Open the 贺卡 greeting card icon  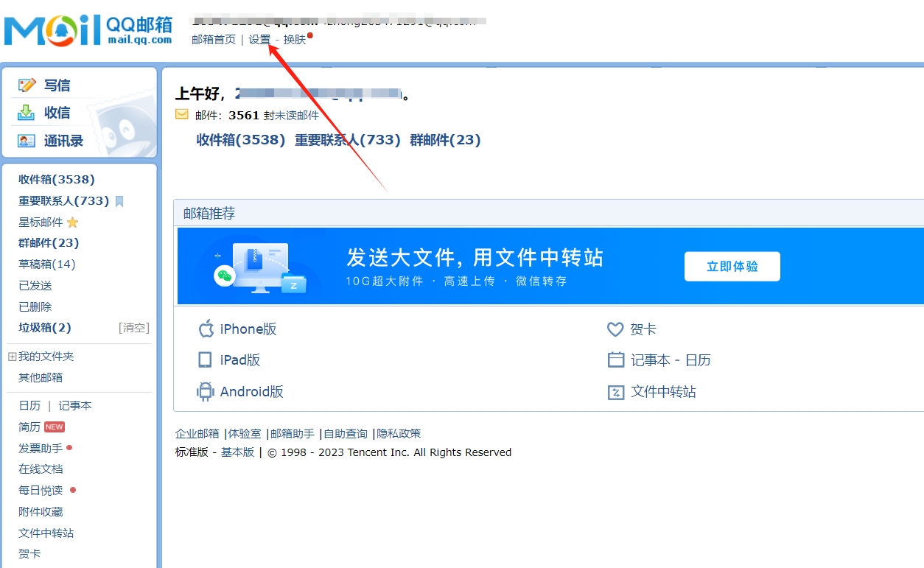pos(616,329)
